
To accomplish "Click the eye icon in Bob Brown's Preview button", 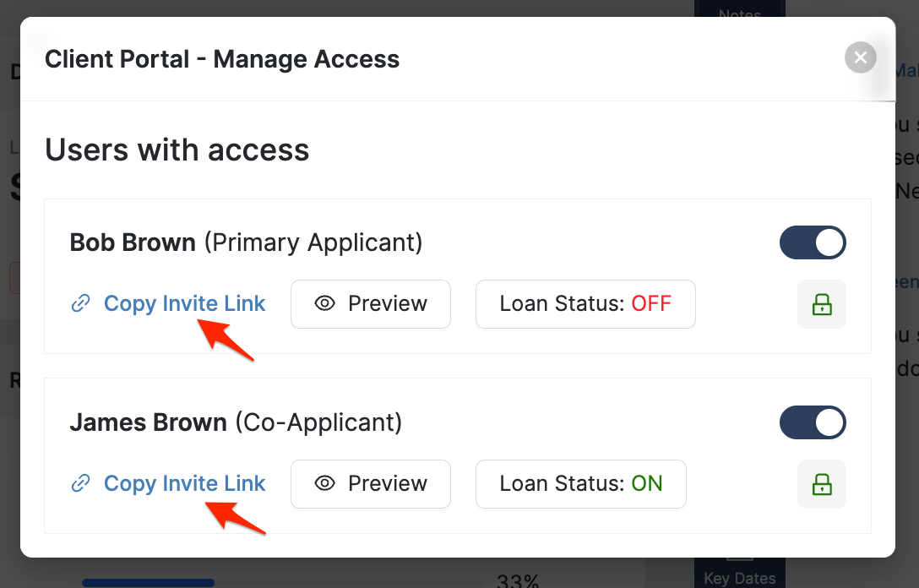I will 325,304.
